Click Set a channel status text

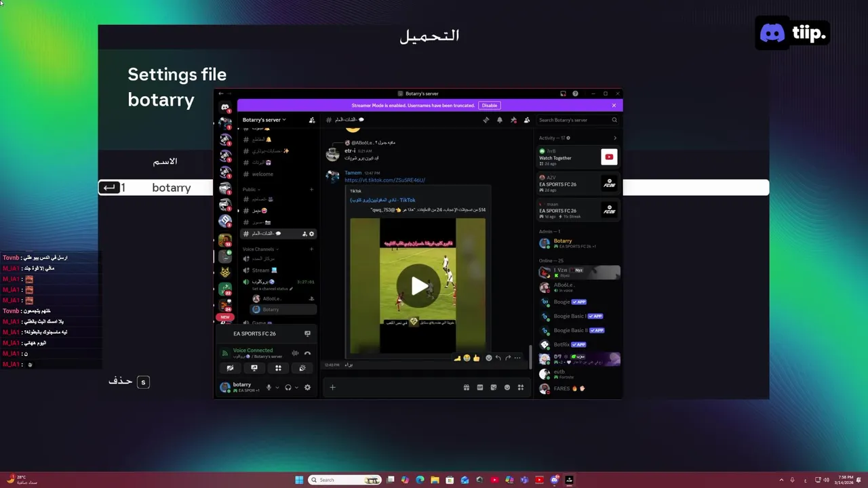coord(273,289)
